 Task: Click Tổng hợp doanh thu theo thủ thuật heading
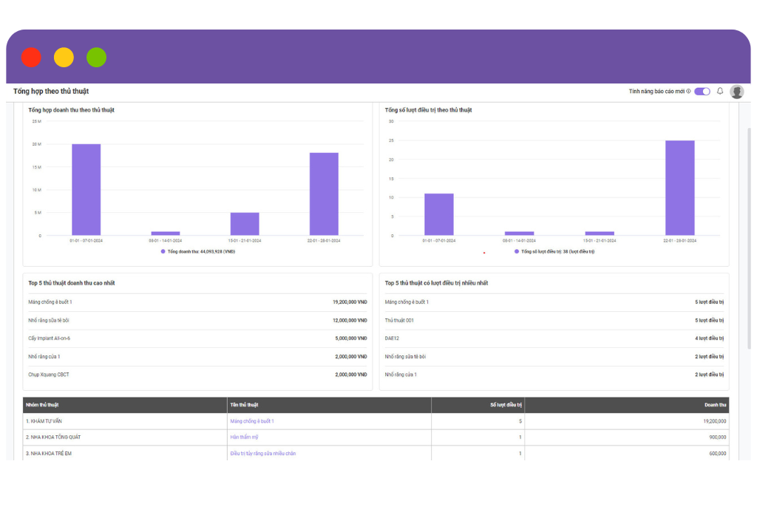click(72, 110)
